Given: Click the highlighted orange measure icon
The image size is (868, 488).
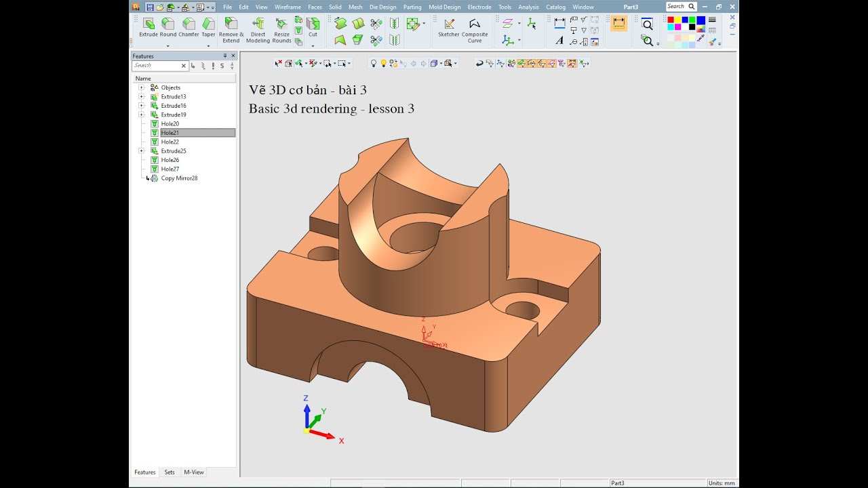Looking at the screenshot, I should [618, 23].
